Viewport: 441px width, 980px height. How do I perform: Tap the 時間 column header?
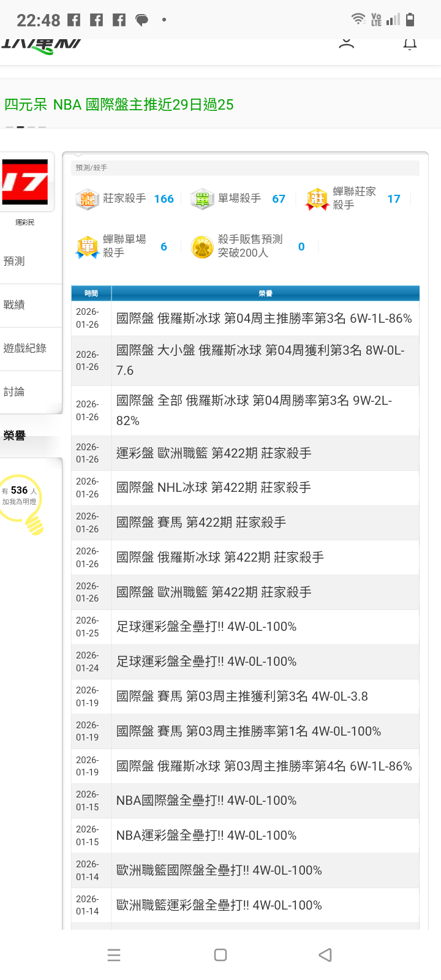pos(91,293)
